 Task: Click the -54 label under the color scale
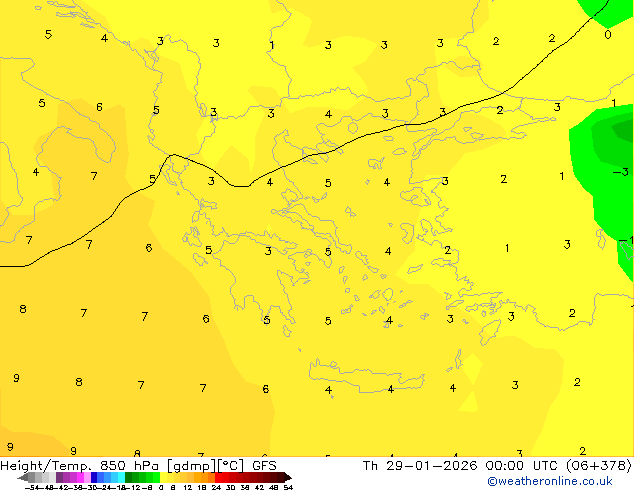[32, 487]
